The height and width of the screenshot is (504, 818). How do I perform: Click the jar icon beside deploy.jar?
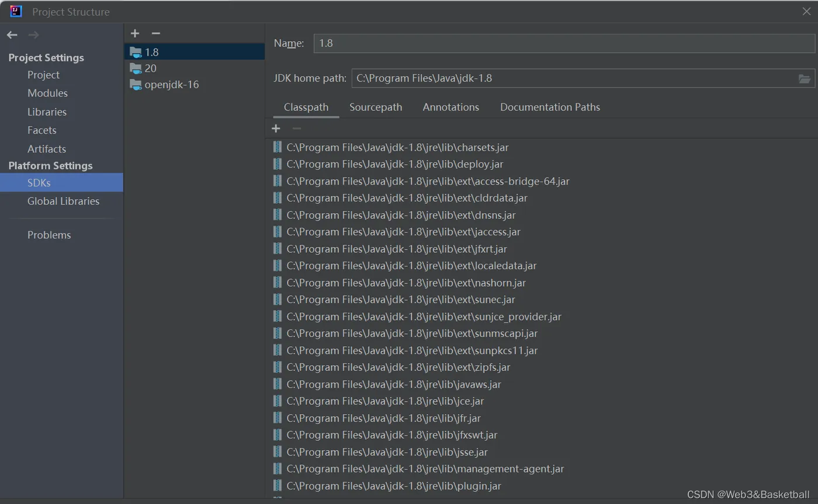(278, 164)
